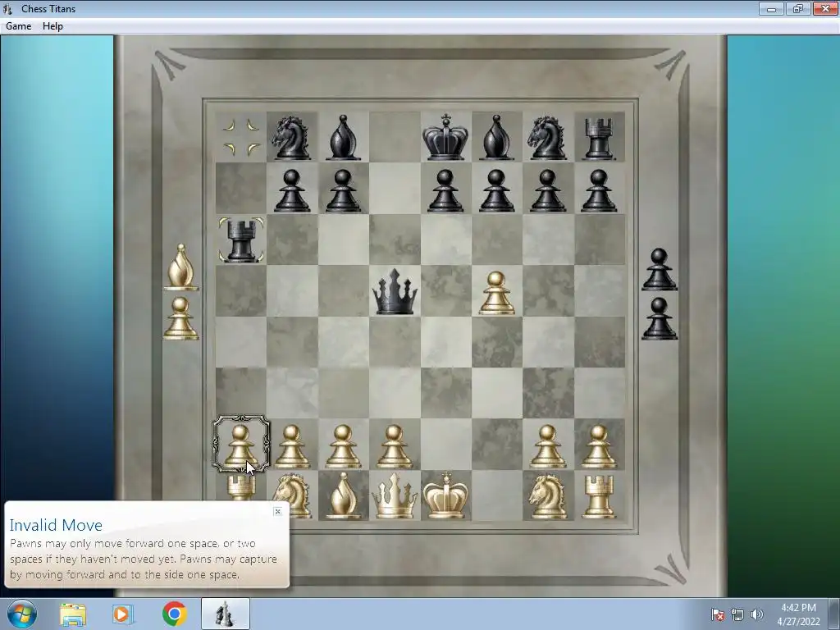Image resolution: width=840 pixels, height=630 pixels.
Task: Pick the white pawn on h2
Action: (x=599, y=446)
